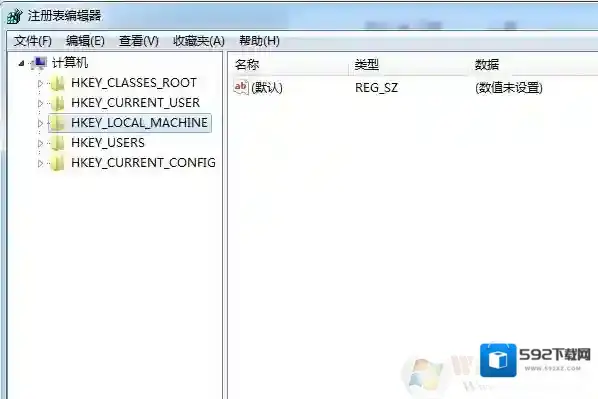
Task: Select the HKEY_CURRENT_USER label
Action: click(135, 103)
